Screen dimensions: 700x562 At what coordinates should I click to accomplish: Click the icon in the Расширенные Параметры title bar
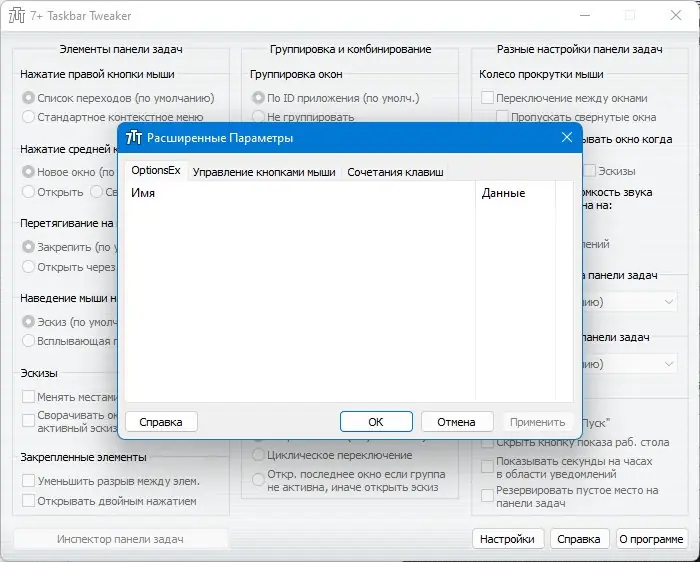click(x=134, y=137)
